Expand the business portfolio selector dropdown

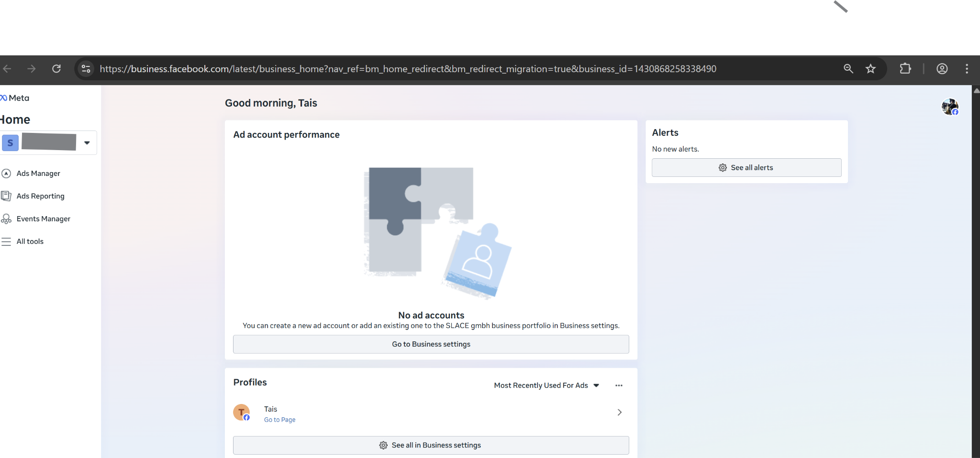[87, 142]
